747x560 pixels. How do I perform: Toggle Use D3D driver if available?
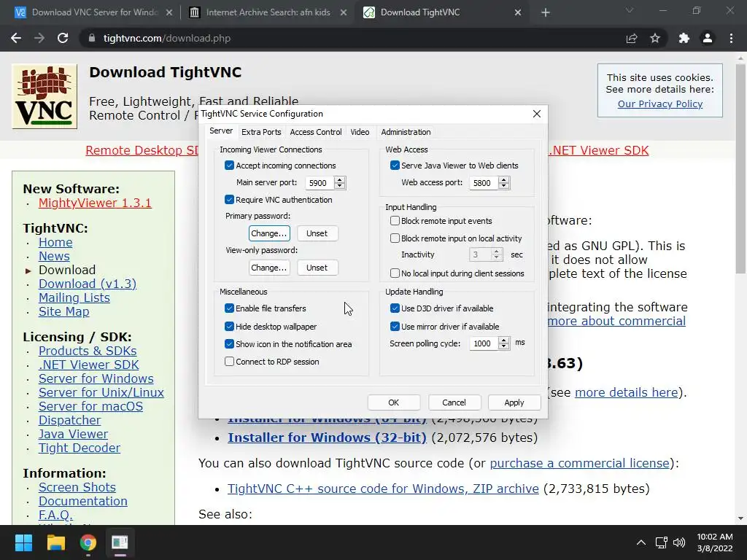pos(395,308)
